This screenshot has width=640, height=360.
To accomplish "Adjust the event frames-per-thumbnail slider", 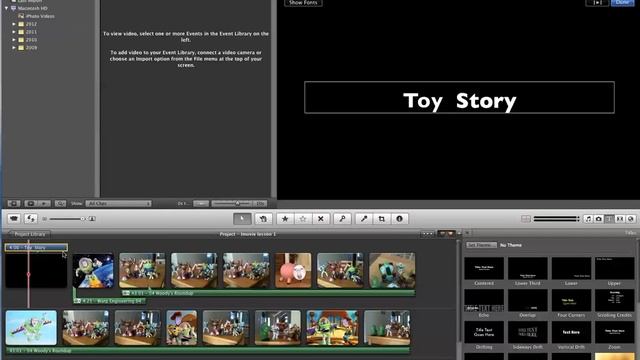I will click(x=232, y=203).
